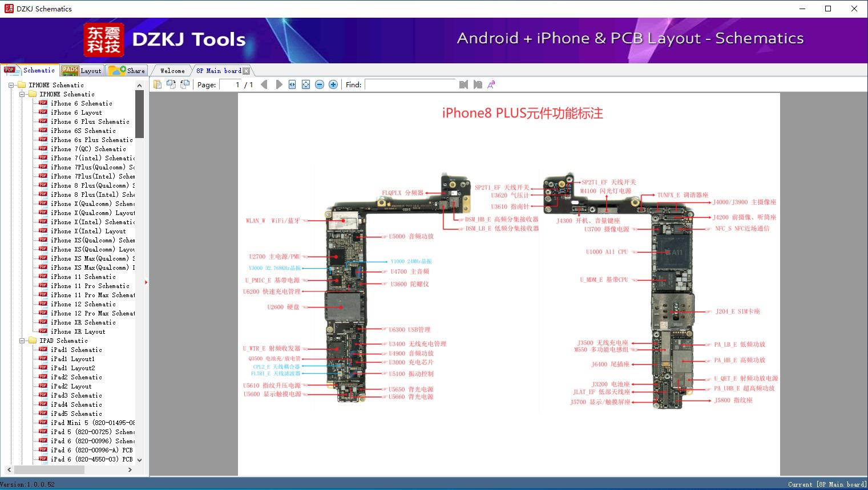This screenshot has width=868, height=490.
Task: Select the iPhone 7Plus(Qualcomm) entry
Action: 92,167
